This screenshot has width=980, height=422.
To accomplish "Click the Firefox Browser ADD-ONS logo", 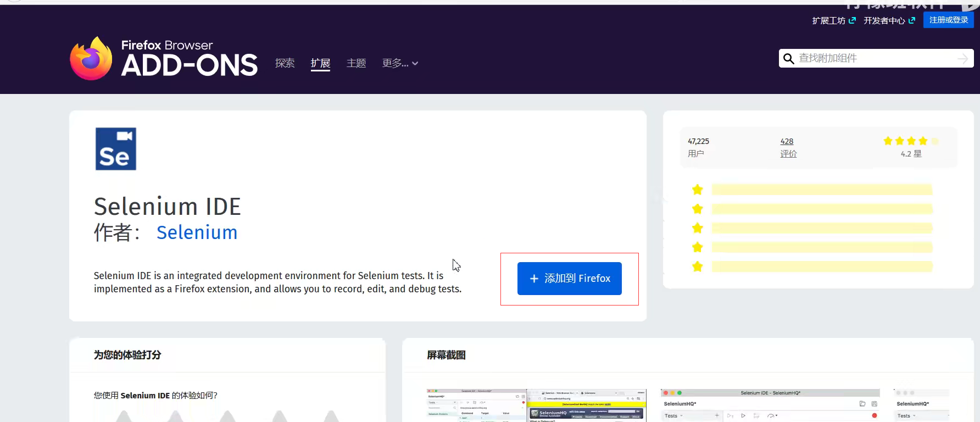I will (164, 59).
